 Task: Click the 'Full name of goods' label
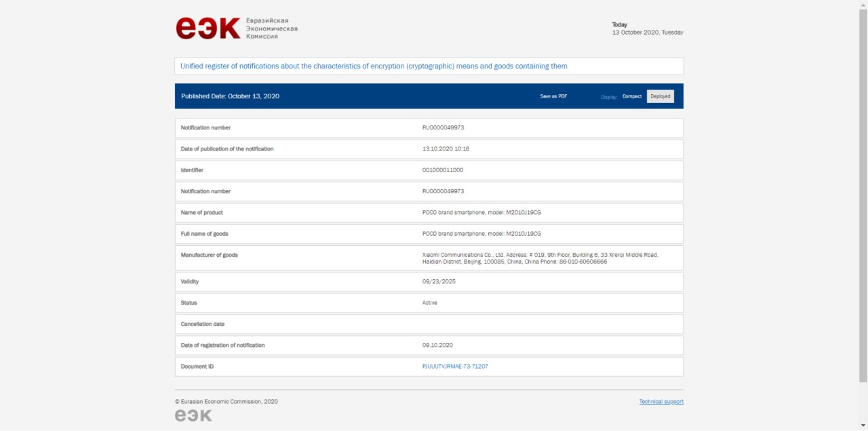click(x=204, y=234)
